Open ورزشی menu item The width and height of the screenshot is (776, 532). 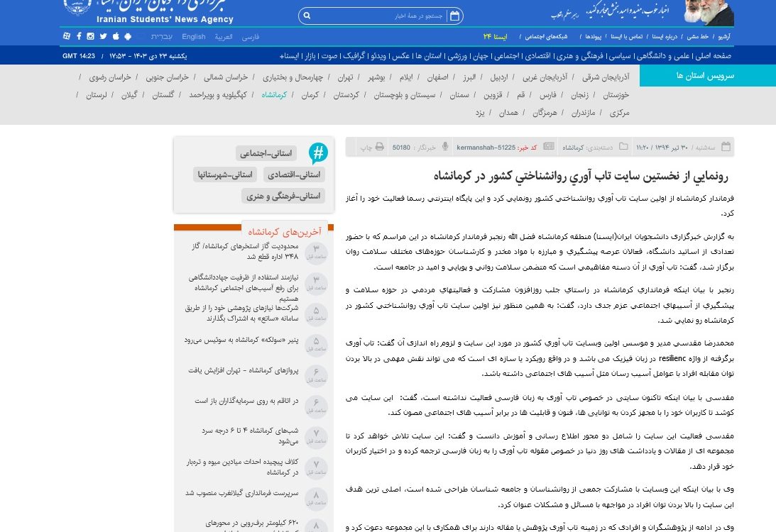(457, 56)
